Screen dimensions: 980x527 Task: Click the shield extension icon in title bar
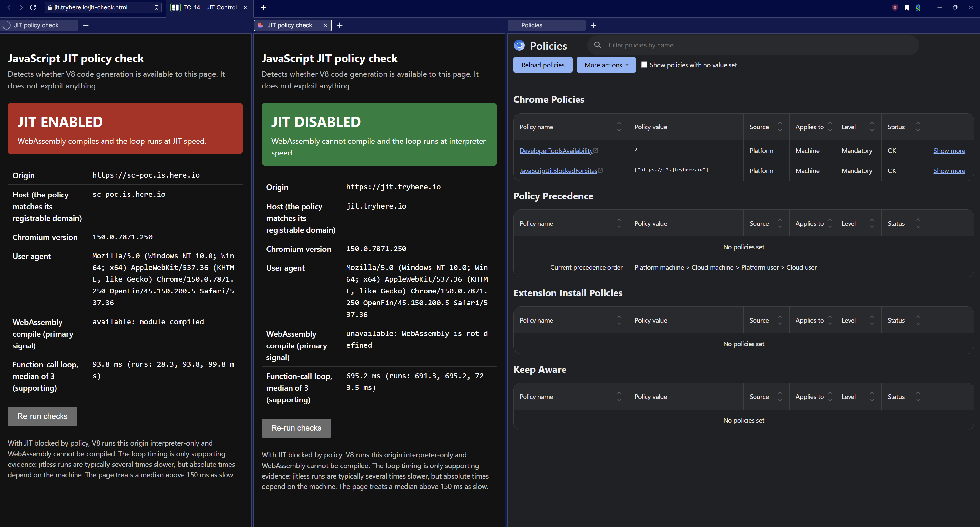895,7
